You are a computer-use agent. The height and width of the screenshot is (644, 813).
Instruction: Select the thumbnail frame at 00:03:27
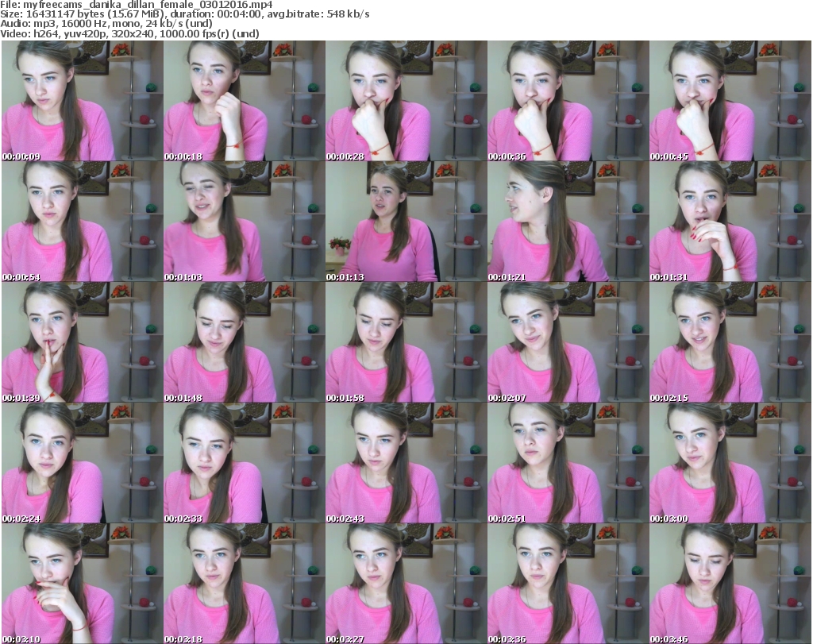click(406, 584)
